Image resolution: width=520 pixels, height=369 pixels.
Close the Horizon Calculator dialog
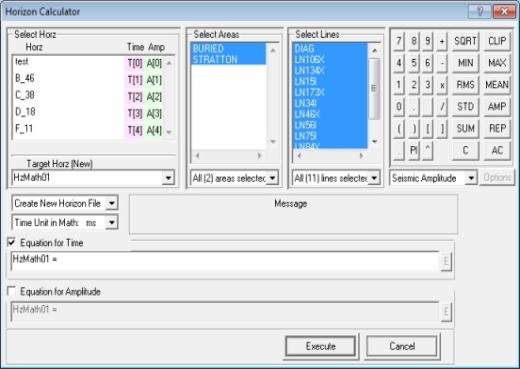(504, 12)
